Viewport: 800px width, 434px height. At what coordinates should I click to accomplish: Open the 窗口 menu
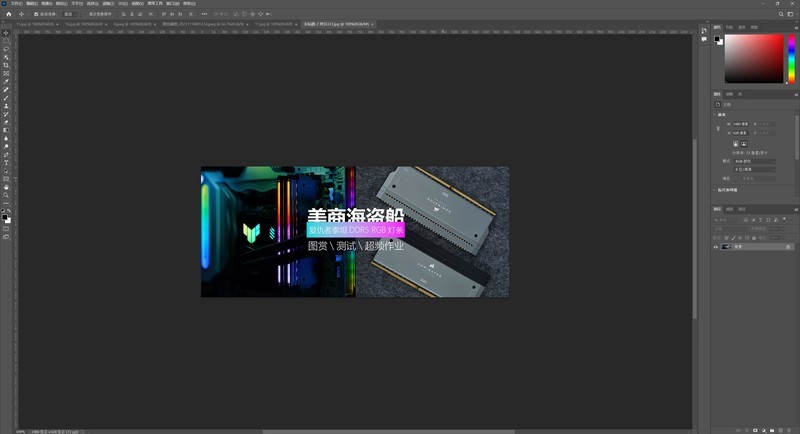[172, 4]
